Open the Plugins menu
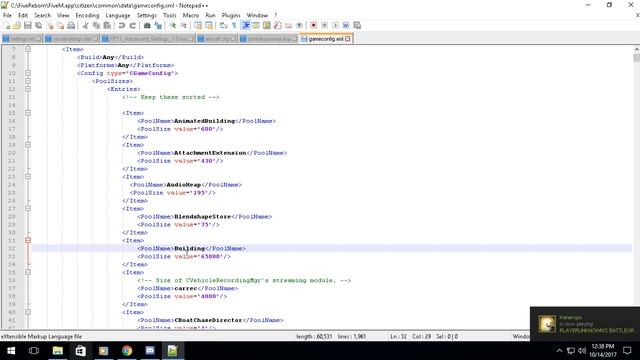 pyautogui.click(x=231, y=15)
